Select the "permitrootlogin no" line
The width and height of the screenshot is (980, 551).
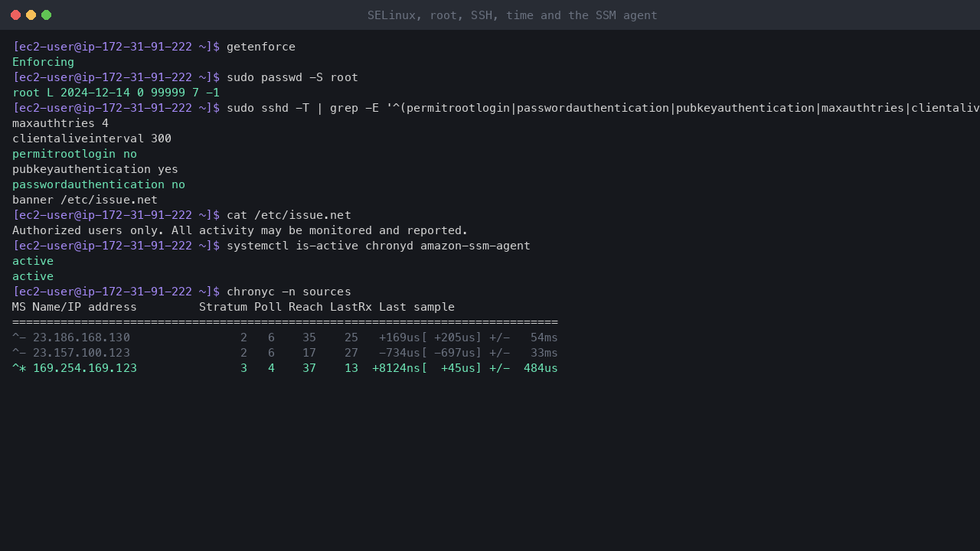click(74, 154)
